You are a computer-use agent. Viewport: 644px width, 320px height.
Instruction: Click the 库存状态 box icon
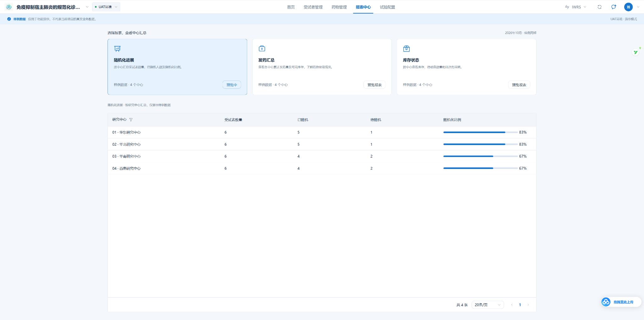(406, 48)
